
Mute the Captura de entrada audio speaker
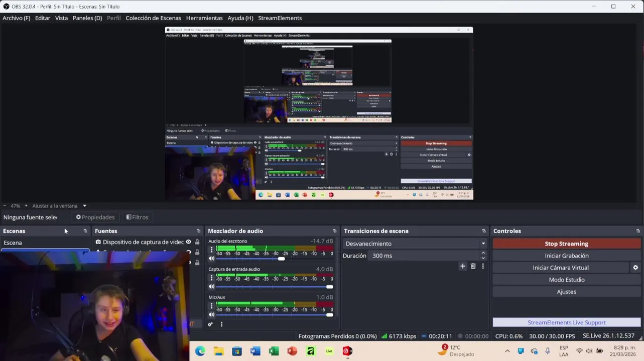(211, 287)
